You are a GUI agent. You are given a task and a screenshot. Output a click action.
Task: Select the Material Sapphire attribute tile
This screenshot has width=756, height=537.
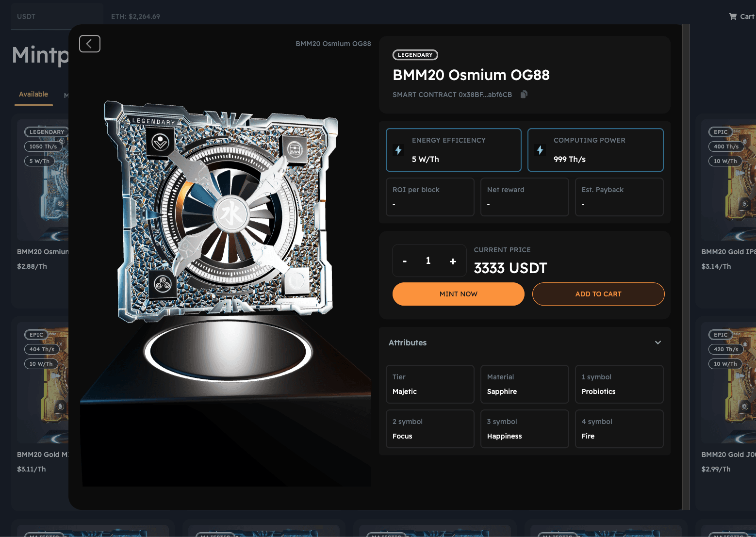(524, 384)
